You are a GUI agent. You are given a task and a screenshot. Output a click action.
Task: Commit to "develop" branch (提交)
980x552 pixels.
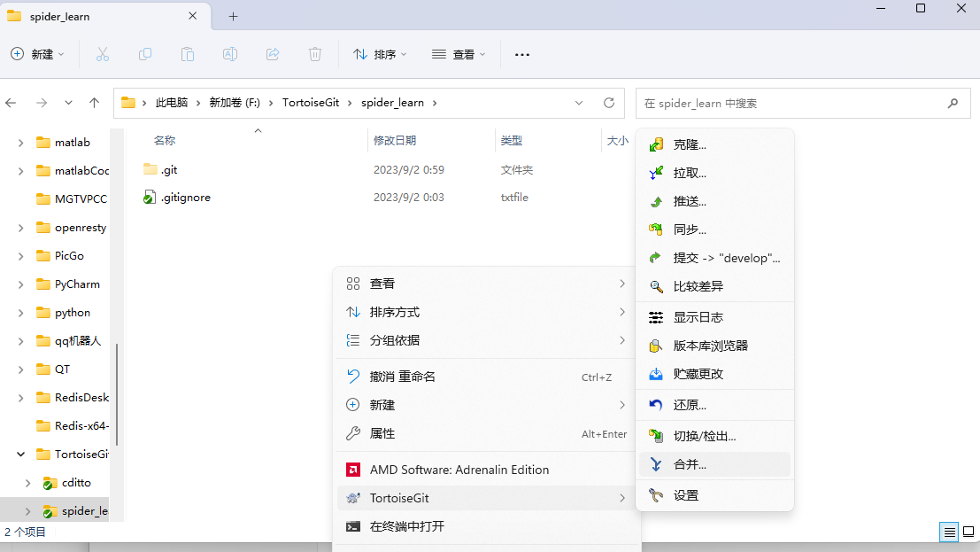point(714,258)
